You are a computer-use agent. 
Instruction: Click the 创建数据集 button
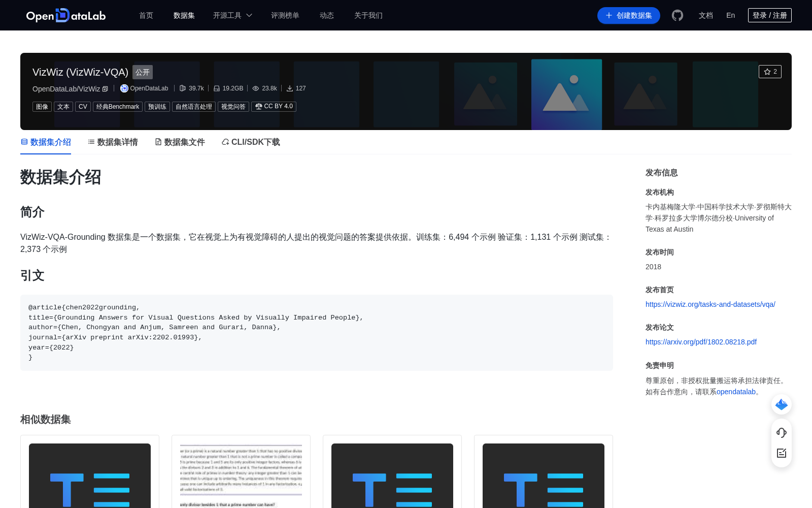pos(629,15)
